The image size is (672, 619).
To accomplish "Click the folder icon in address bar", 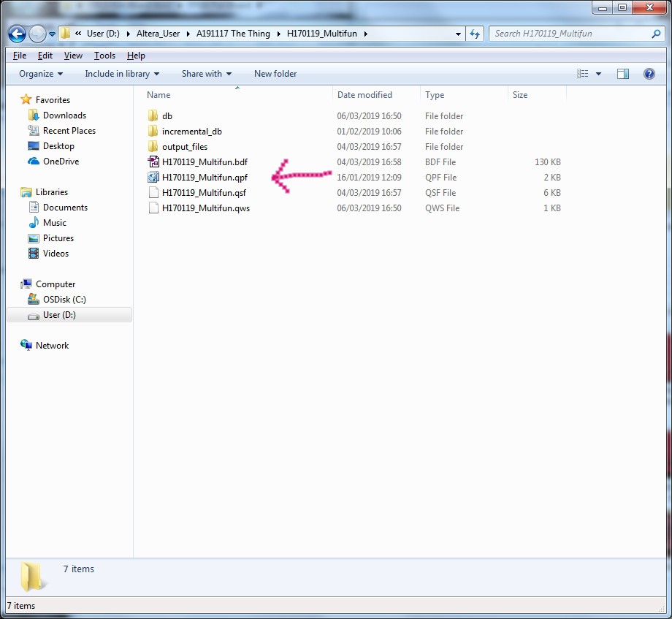I will tap(65, 34).
